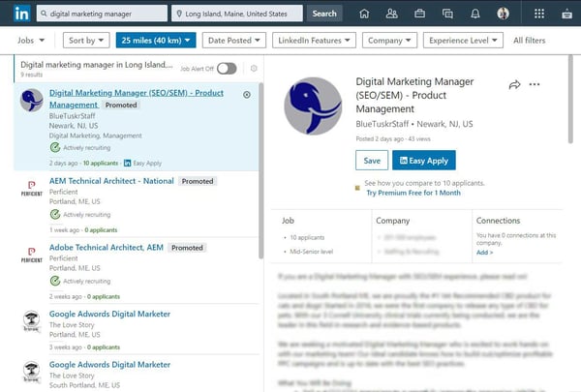Click the Connections section heading
The image size is (581, 392).
click(x=498, y=221)
